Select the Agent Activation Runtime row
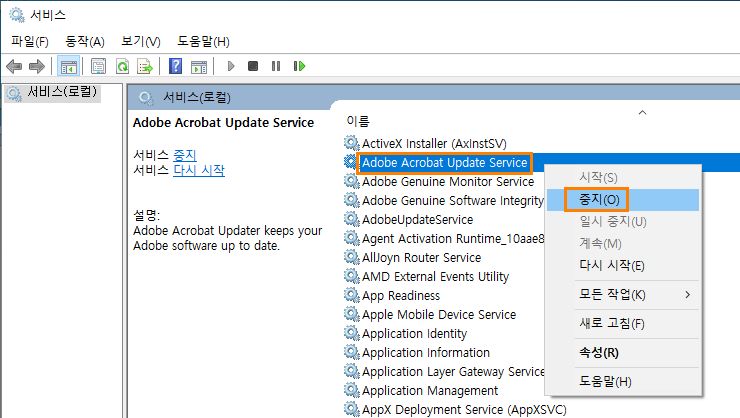The image size is (740, 418). 453,239
